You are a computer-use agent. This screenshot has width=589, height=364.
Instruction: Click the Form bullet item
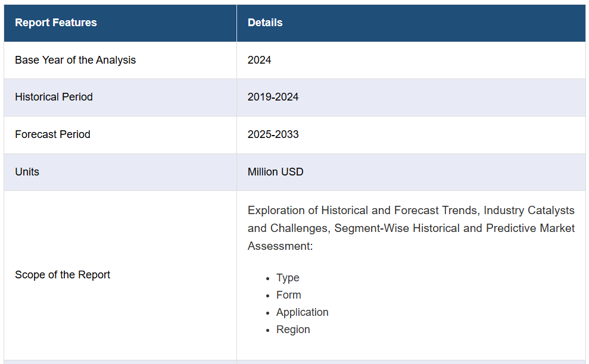(288, 295)
